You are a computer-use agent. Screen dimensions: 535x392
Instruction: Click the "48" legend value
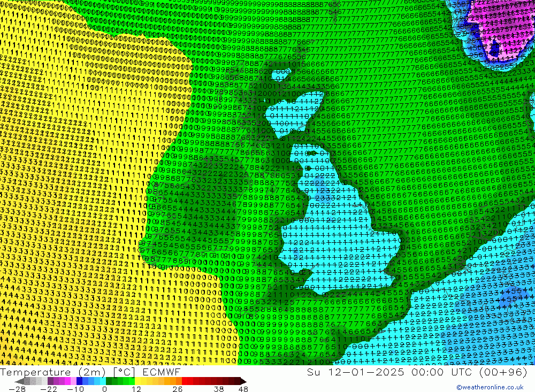pos(243,389)
